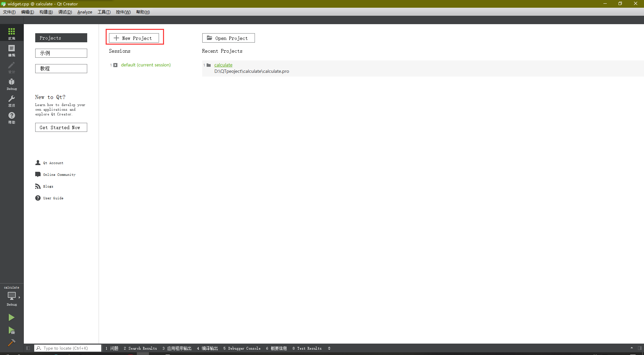Select the Projects welcome tab
This screenshot has height=355, width=644.
point(61,38)
